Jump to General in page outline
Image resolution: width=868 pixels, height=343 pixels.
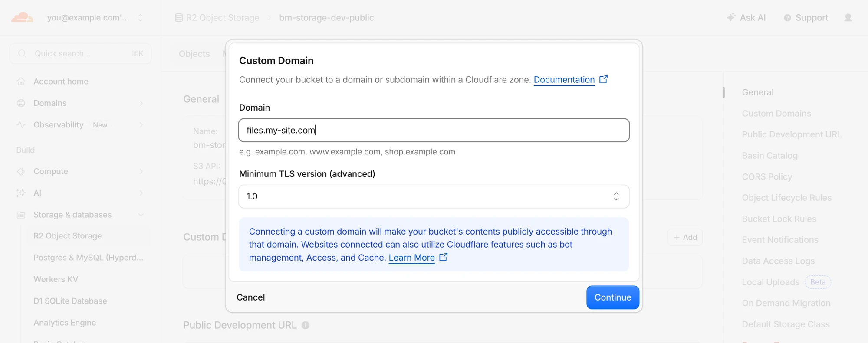pos(758,92)
